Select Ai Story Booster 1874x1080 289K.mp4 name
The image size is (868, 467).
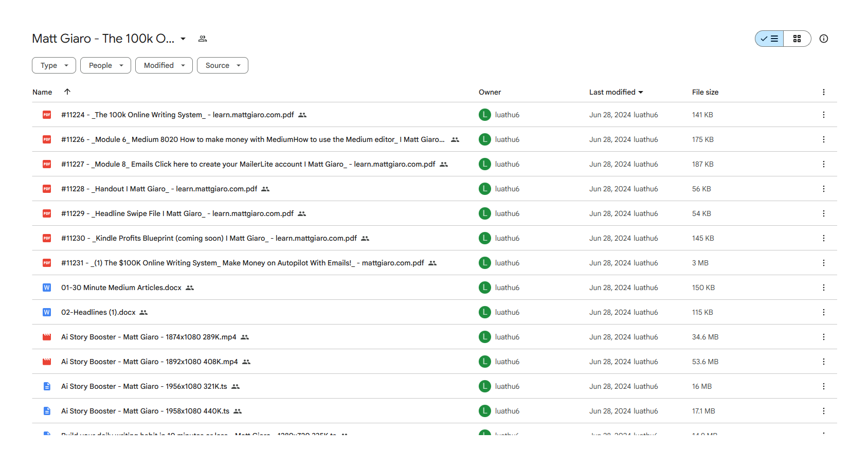pos(149,337)
